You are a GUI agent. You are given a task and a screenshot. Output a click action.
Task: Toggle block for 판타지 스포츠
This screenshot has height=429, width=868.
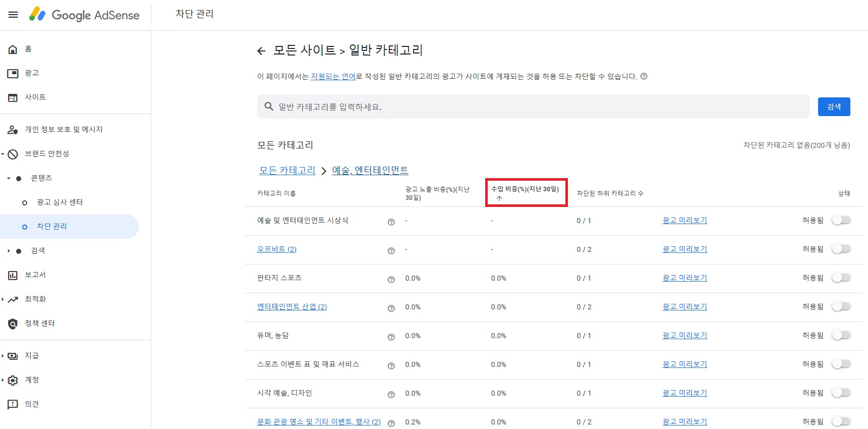[x=841, y=278]
